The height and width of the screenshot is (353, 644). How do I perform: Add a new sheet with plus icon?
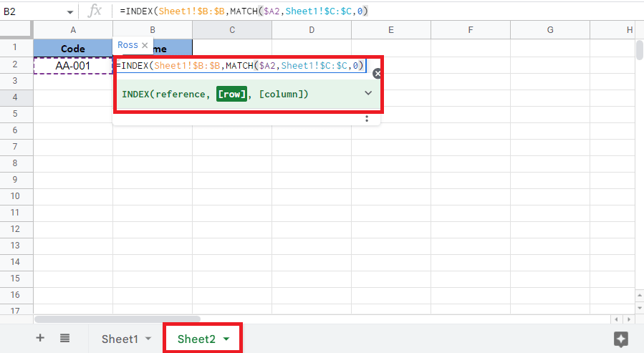pos(40,338)
